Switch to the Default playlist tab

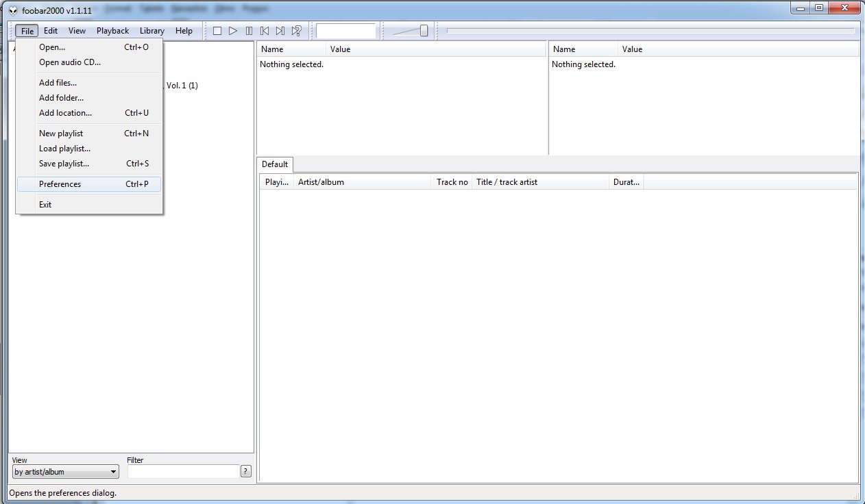275,164
